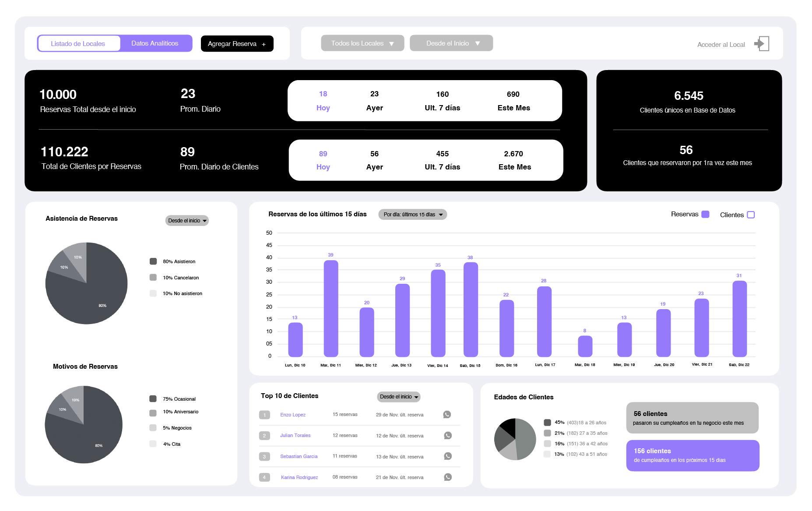Open the Todos los Locales dropdown
Screen dimensions: 812x511
pyautogui.click(x=362, y=43)
